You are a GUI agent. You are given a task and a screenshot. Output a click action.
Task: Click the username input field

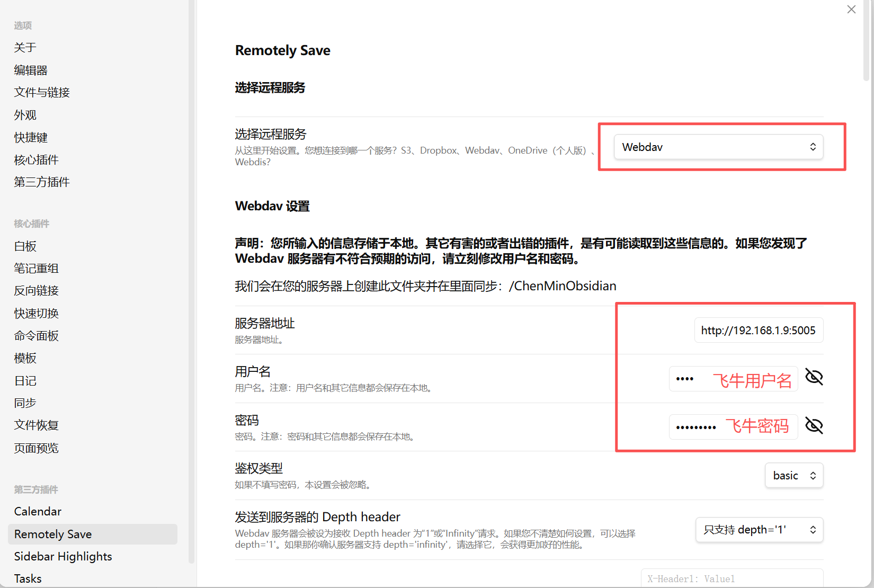click(734, 379)
